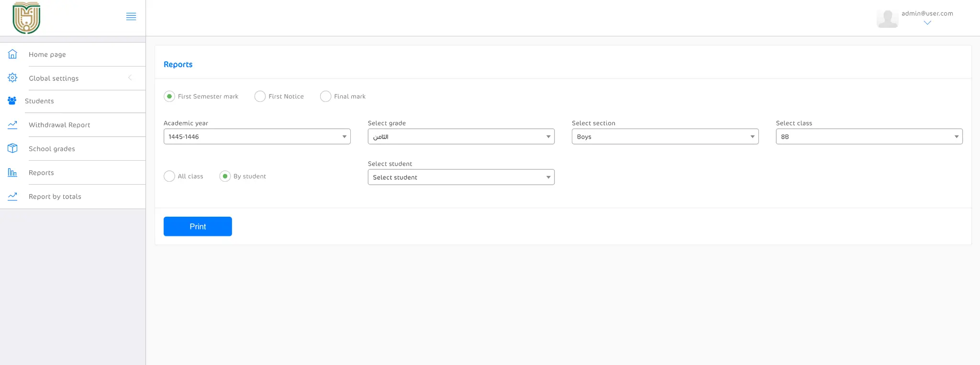This screenshot has height=365, width=980.
Task: Select the By student radio button
Action: pyautogui.click(x=225, y=177)
